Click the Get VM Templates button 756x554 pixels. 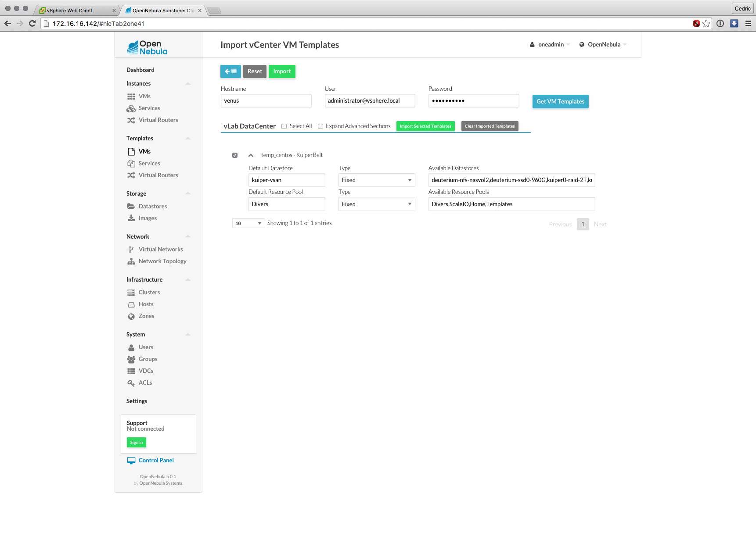point(560,102)
